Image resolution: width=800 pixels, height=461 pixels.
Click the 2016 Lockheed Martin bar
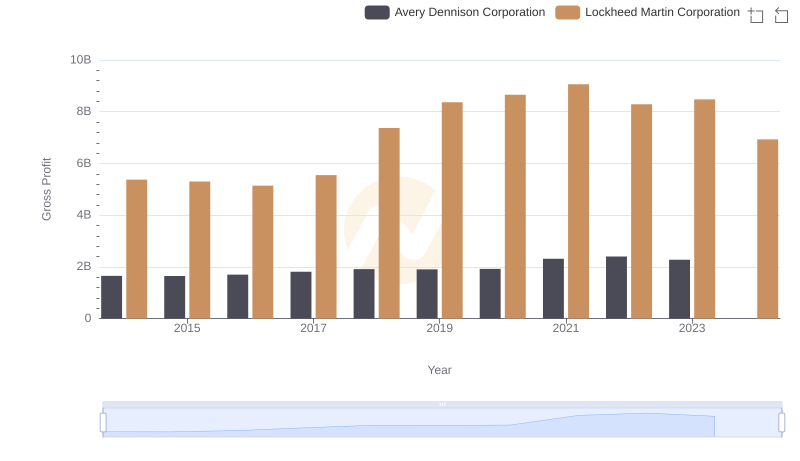tap(263, 252)
